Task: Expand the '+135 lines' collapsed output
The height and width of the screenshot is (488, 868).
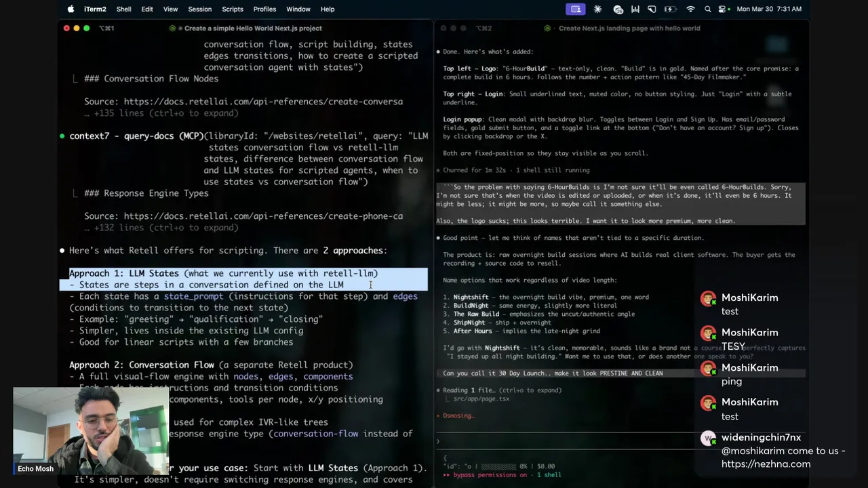Action: pyautogui.click(x=161, y=113)
